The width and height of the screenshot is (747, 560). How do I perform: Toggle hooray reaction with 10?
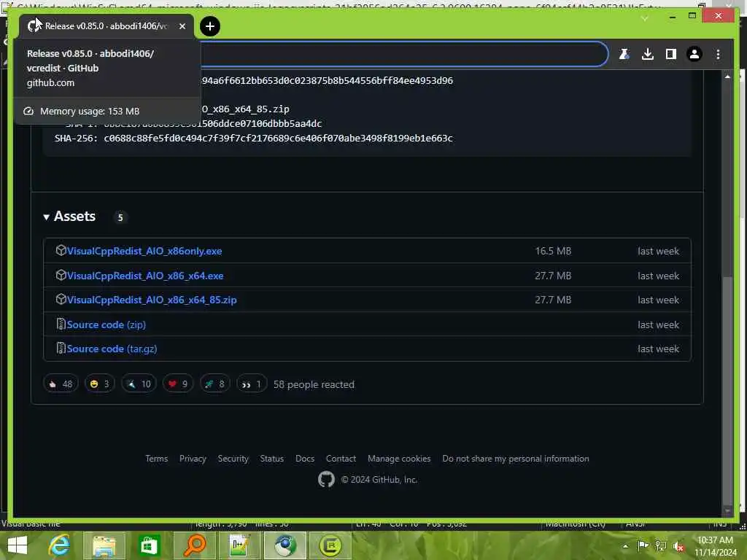139,384
